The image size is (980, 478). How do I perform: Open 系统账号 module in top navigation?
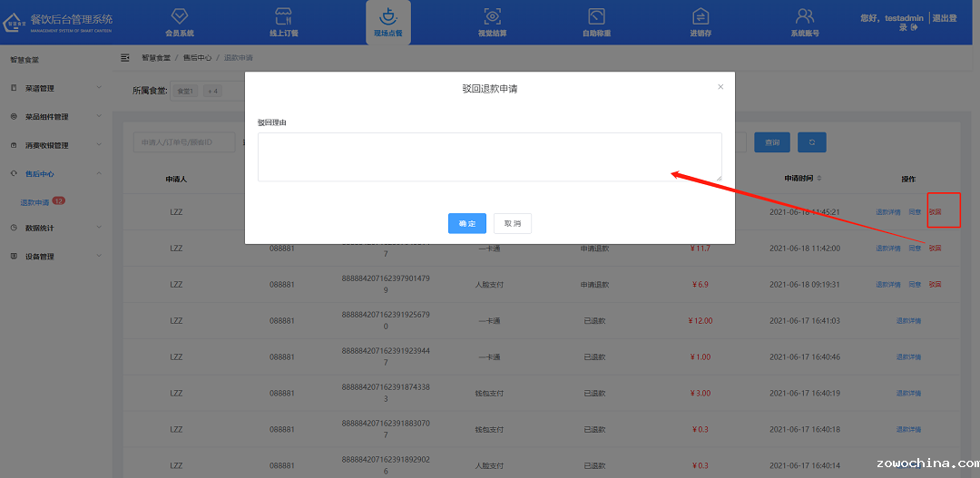point(804,22)
